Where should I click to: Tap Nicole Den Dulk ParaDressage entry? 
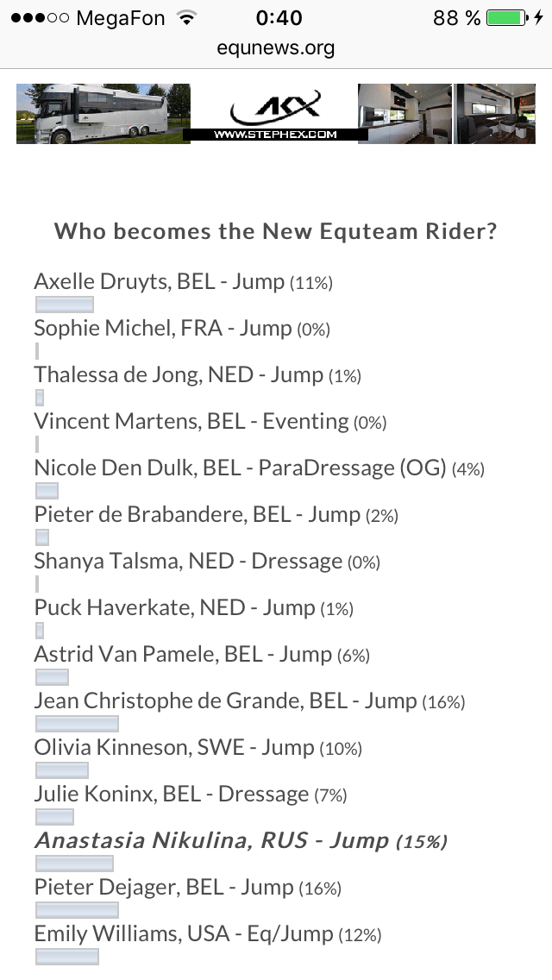point(259,468)
